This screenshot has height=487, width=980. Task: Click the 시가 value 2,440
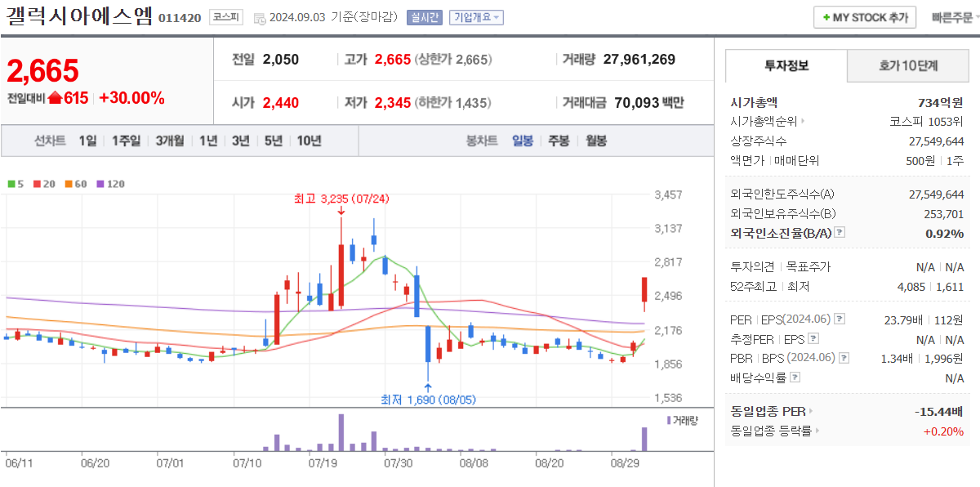pyautogui.click(x=281, y=102)
